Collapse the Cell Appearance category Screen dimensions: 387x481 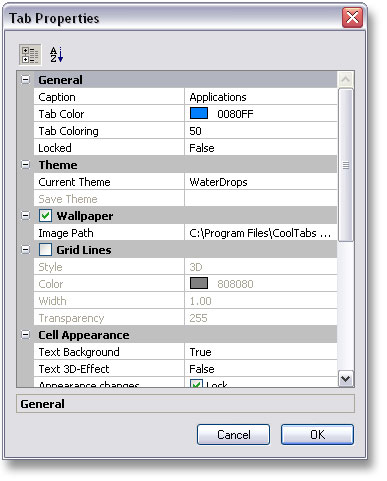(25, 335)
